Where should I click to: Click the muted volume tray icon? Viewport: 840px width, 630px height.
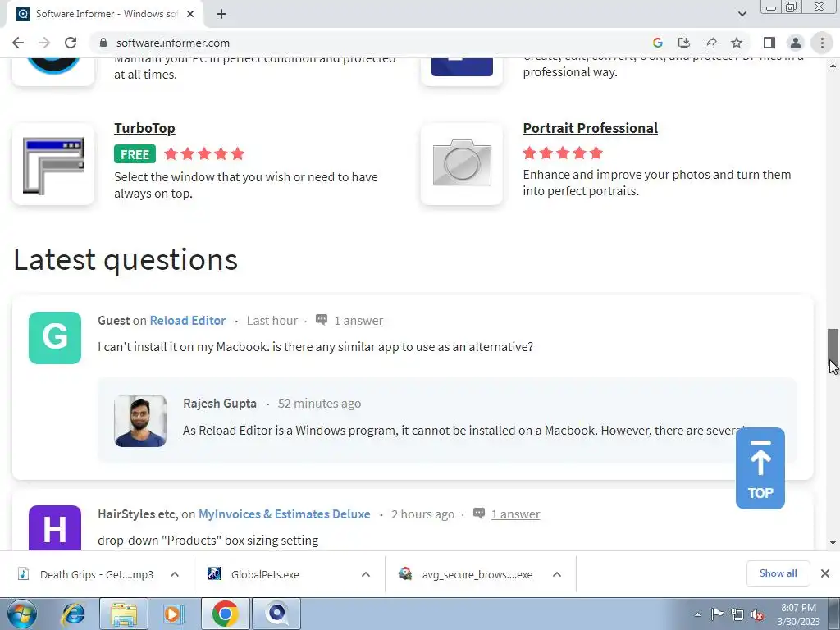click(757, 614)
